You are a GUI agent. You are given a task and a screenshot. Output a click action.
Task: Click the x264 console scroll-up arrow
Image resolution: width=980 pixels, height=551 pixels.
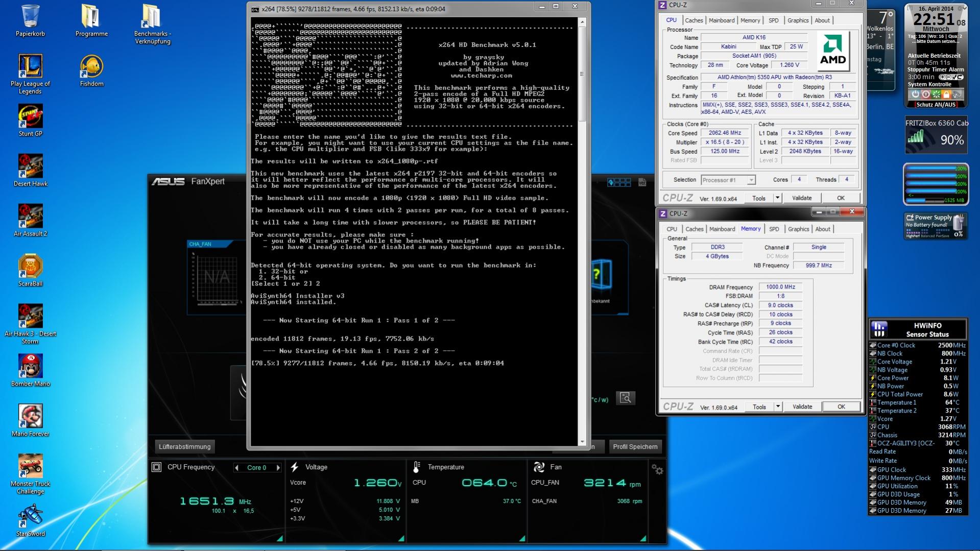click(582, 22)
